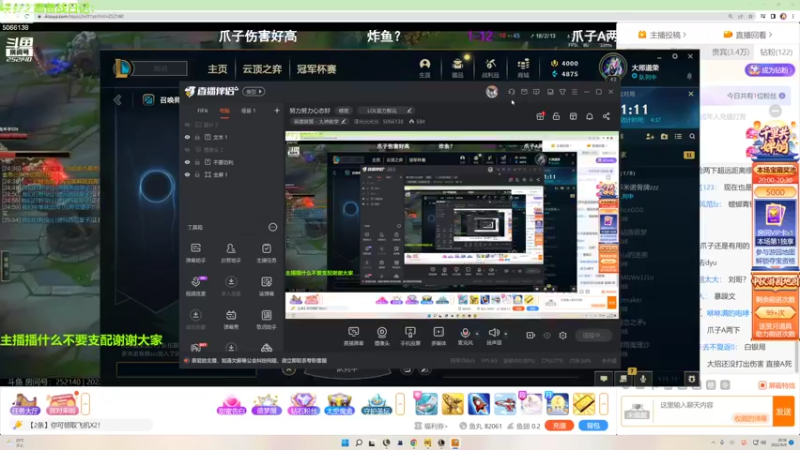800x450 pixels.
Task: Open the LoL client profile 生涯 icon
Action: point(424,68)
